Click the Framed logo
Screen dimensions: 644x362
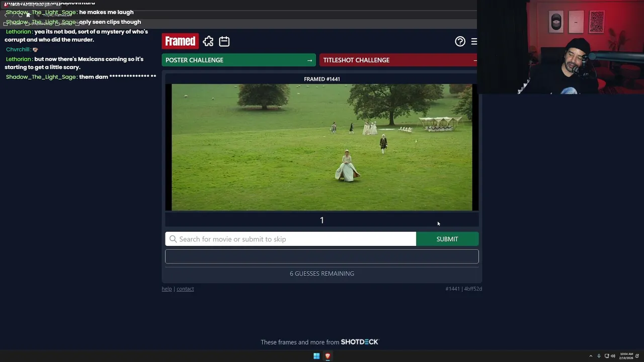[180, 41]
